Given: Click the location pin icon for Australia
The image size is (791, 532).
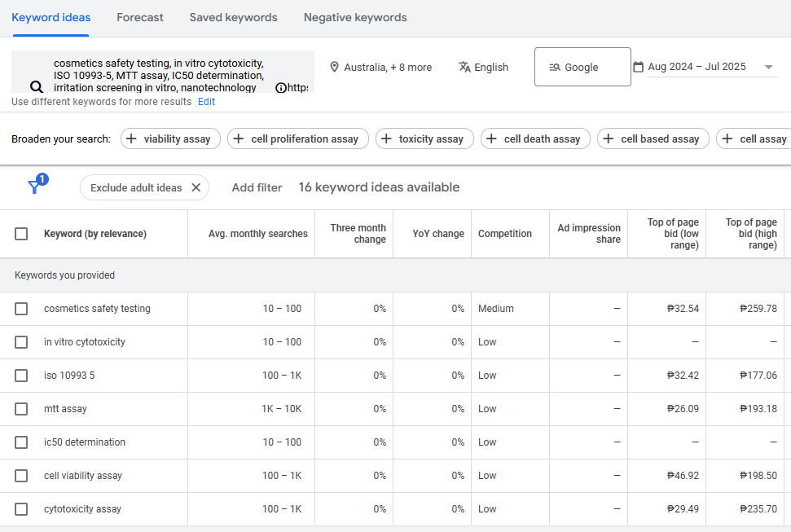Looking at the screenshot, I should point(334,67).
